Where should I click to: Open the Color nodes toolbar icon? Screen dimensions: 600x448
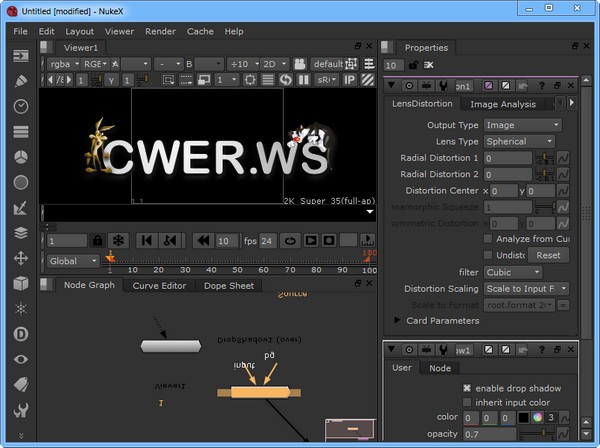(x=21, y=158)
